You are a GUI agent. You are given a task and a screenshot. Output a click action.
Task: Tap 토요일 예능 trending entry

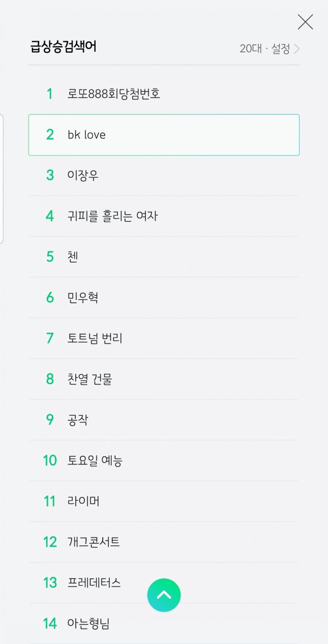click(x=164, y=461)
